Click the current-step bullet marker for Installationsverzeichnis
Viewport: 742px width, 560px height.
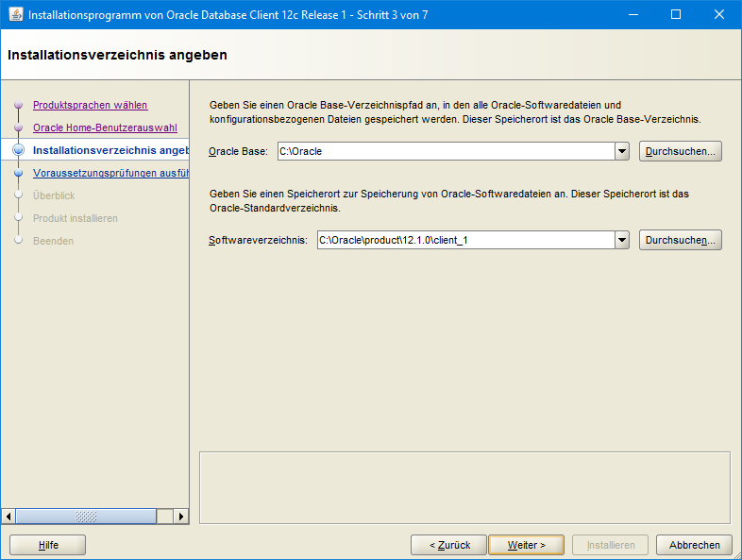[19, 150]
